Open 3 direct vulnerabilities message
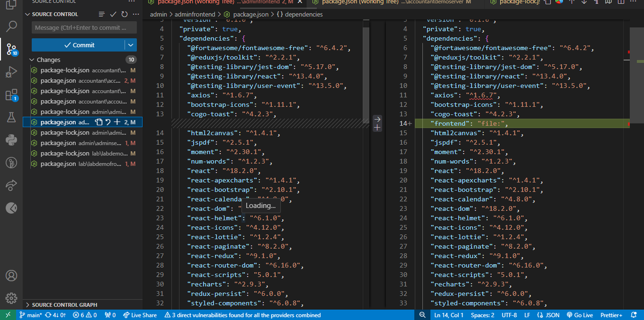The width and height of the screenshot is (644, 320). click(x=243, y=315)
